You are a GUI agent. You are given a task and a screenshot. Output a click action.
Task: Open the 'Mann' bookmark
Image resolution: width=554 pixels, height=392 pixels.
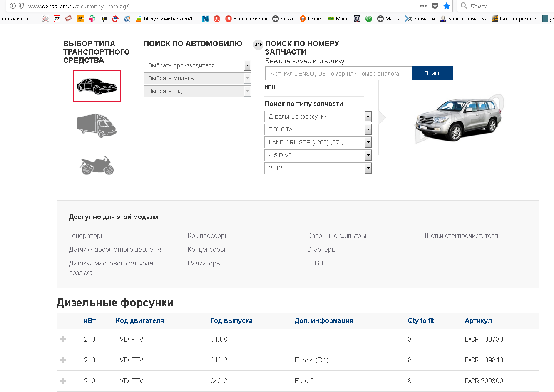[338, 19]
